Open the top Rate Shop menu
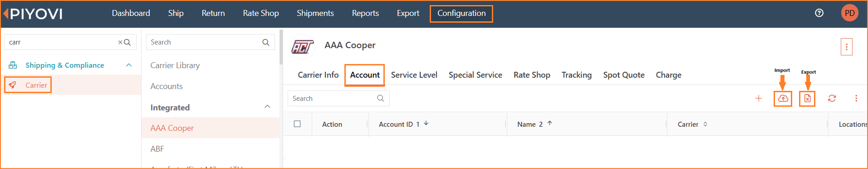Image resolution: width=868 pixels, height=169 pixels. pos(261,13)
